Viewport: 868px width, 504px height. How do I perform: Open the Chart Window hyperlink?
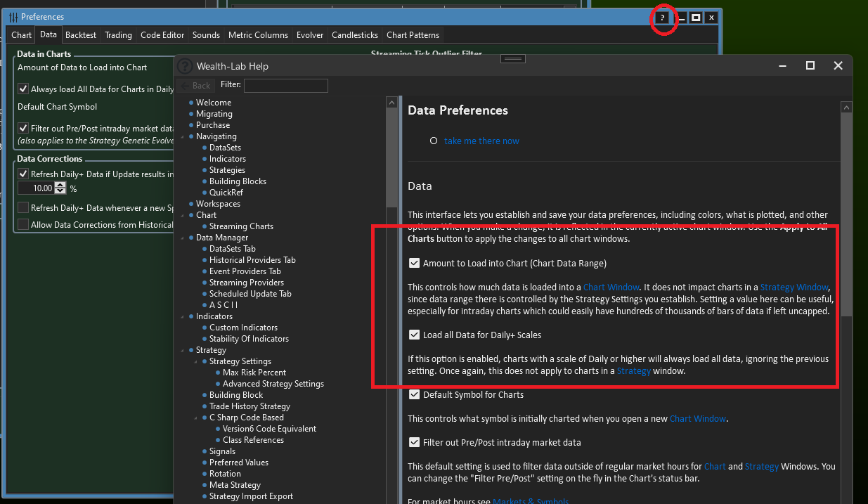point(611,287)
